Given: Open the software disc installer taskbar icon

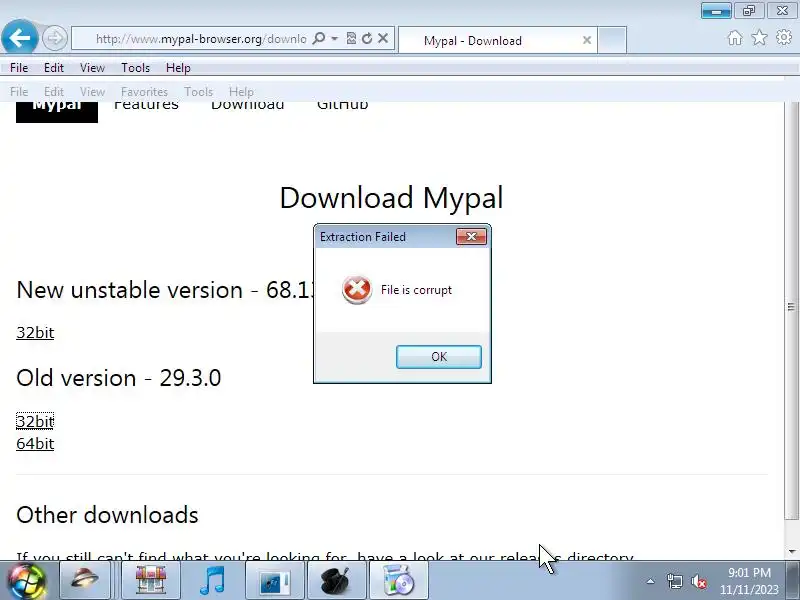Looking at the screenshot, I should click(398, 581).
